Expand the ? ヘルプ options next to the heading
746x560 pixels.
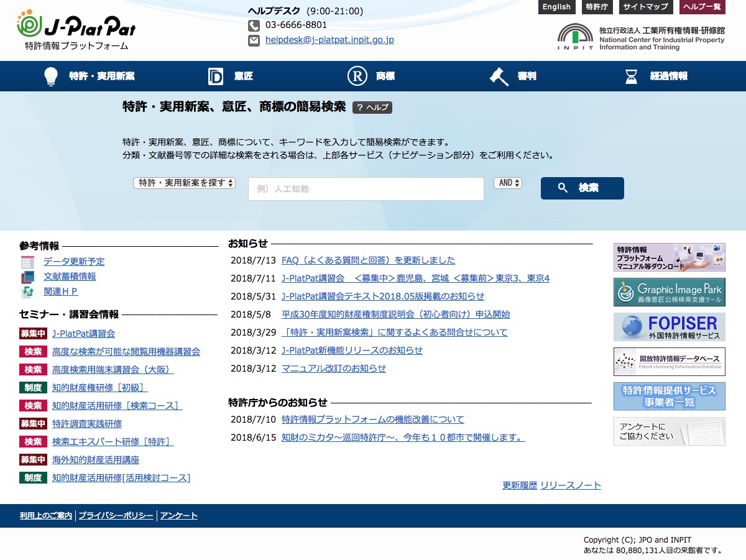(x=373, y=107)
